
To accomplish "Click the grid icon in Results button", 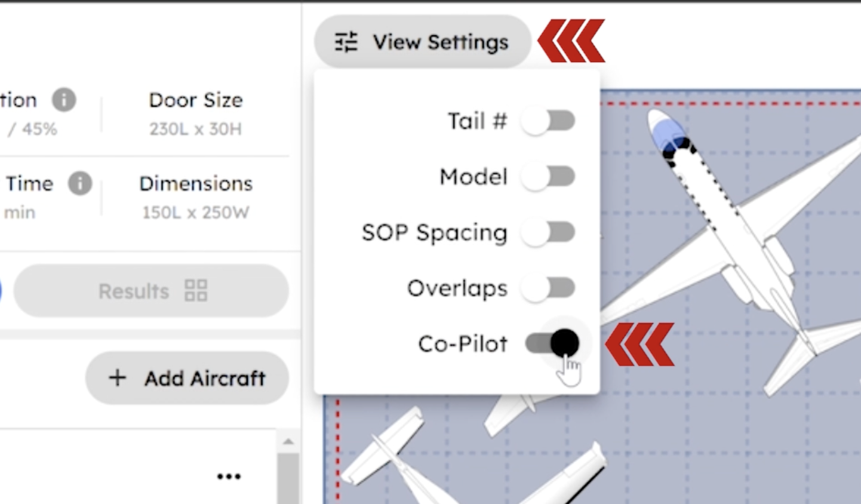I will (x=196, y=291).
